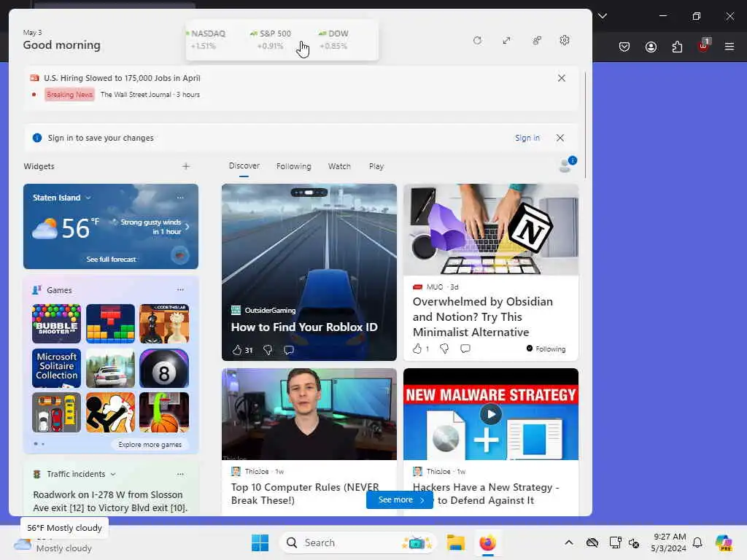The image size is (747, 560).
Task: Click the See more button
Action: coord(400,499)
